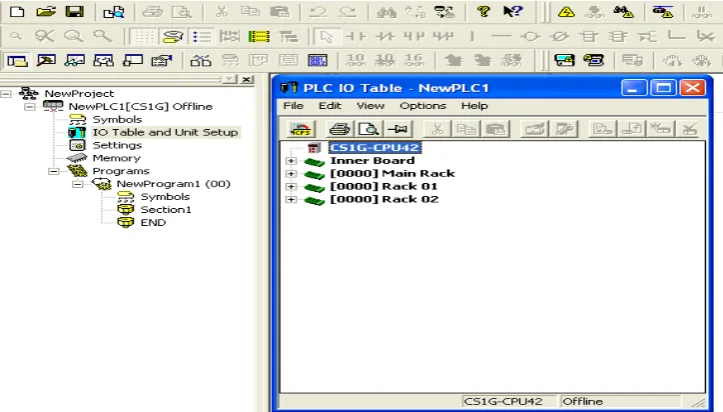
Task: Click the blue memory view icon
Action: tap(317, 60)
